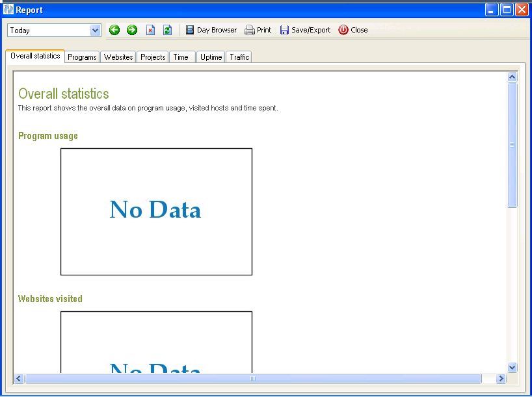Maximize the Report window
The width and height of the screenshot is (532, 397).
click(x=507, y=10)
